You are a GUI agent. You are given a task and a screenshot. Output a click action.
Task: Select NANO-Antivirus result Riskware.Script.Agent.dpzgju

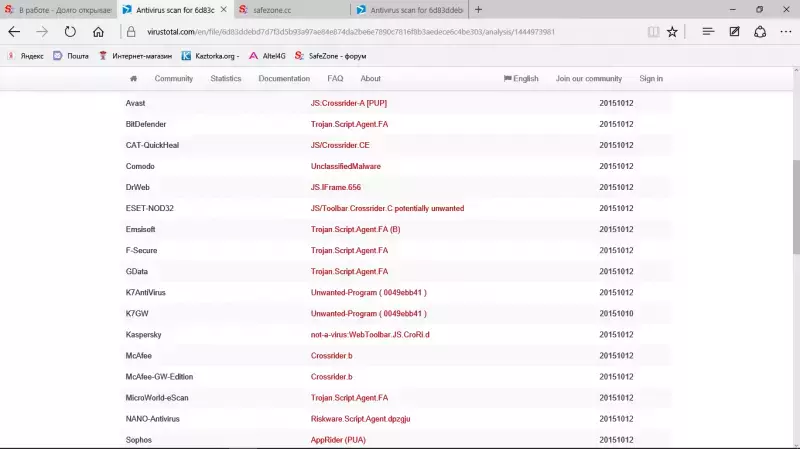coord(360,419)
